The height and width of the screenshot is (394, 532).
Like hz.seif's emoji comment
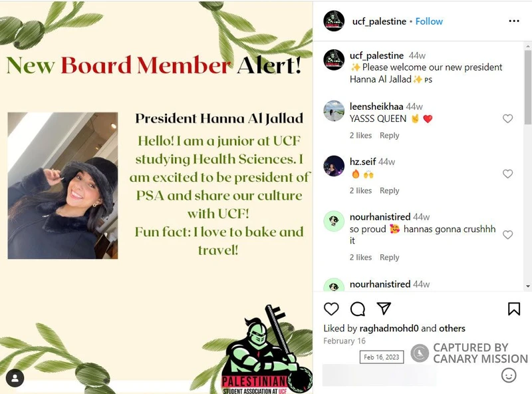pyautogui.click(x=507, y=174)
